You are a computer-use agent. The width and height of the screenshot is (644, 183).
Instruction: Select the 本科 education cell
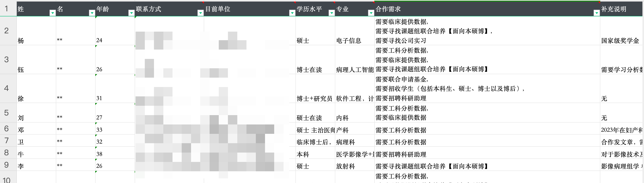(315, 153)
